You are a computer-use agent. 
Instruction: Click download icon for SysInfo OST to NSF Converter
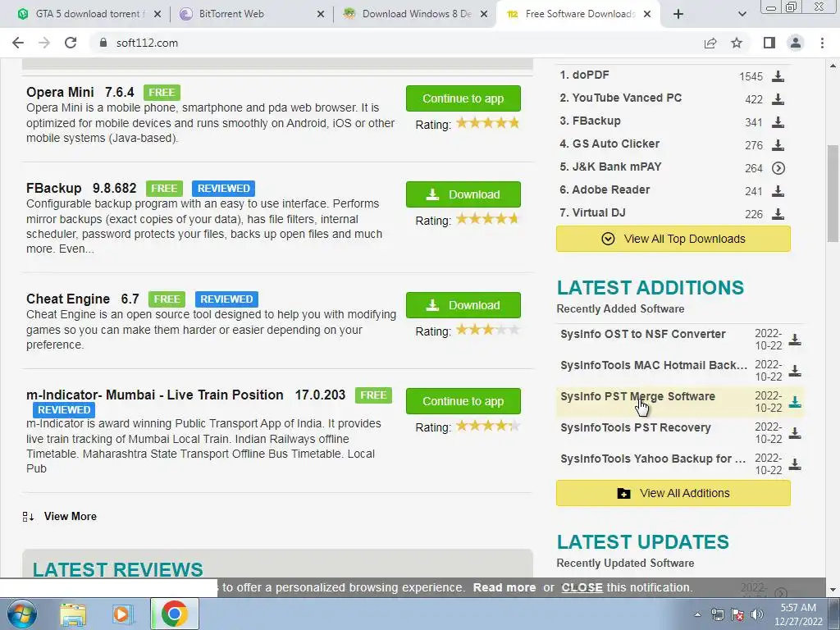click(795, 340)
